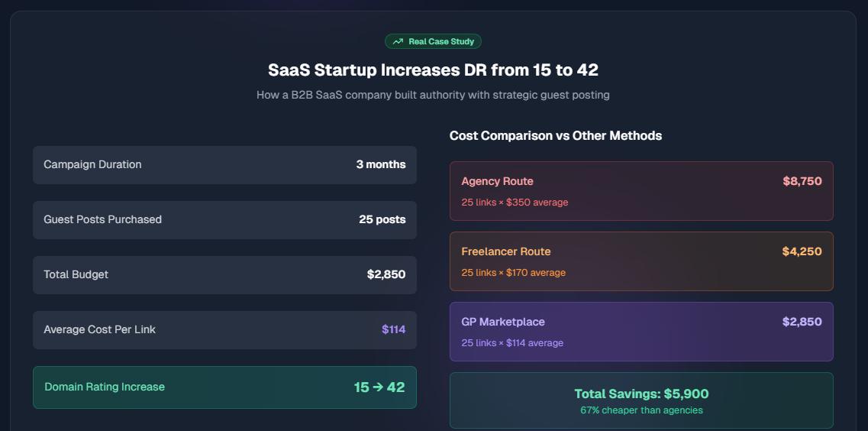
Task: Click the B2B SaaS company subtitle text
Action: 433,96
